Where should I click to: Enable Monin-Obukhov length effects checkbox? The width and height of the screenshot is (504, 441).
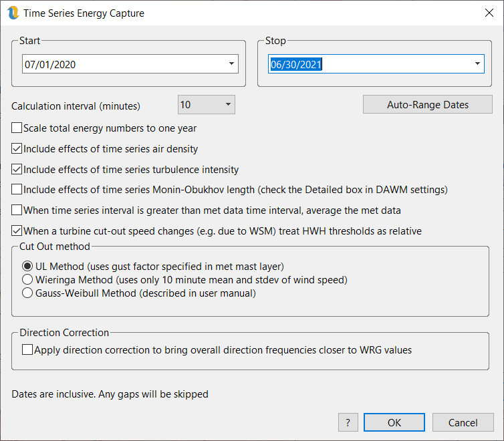17,190
